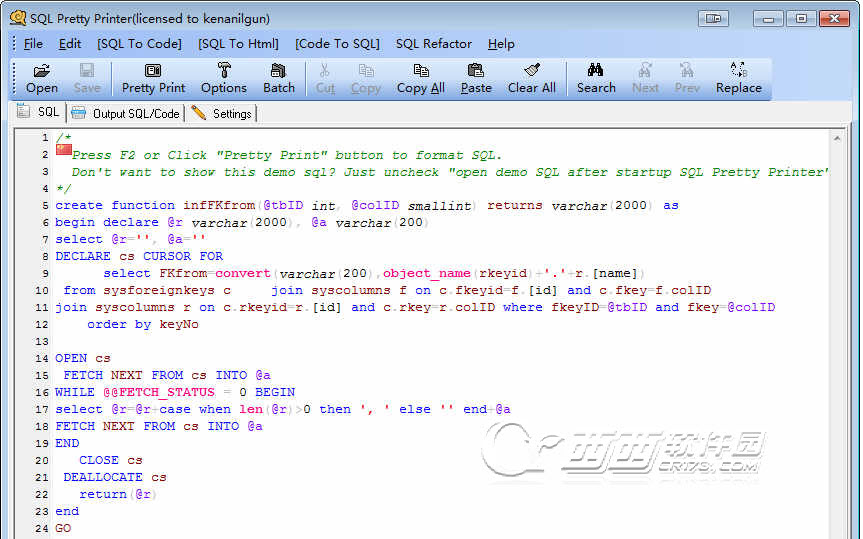The width and height of the screenshot is (863, 539).
Task: Click 'DECLARE cs CURSOR FOR' text
Action: pos(139,256)
